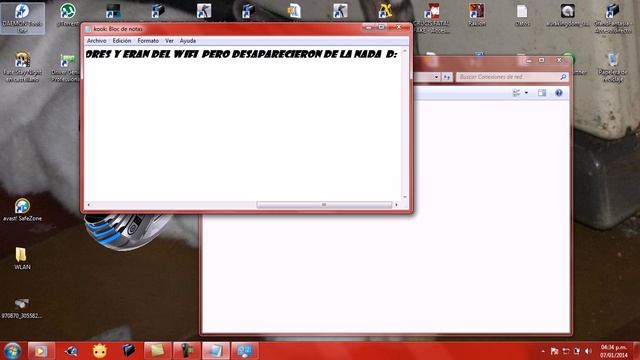Select the DAEMON Tools Lite desktop icon

click(22, 18)
